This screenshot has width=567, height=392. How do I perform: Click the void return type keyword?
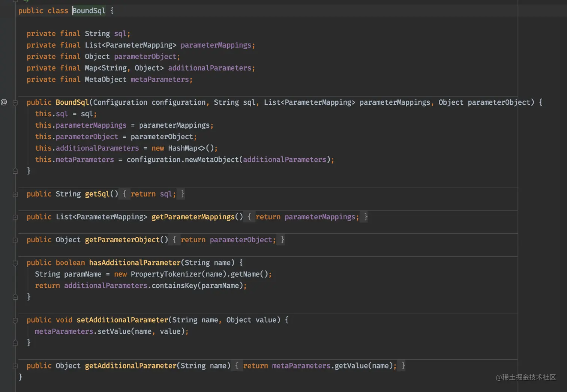point(64,320)
